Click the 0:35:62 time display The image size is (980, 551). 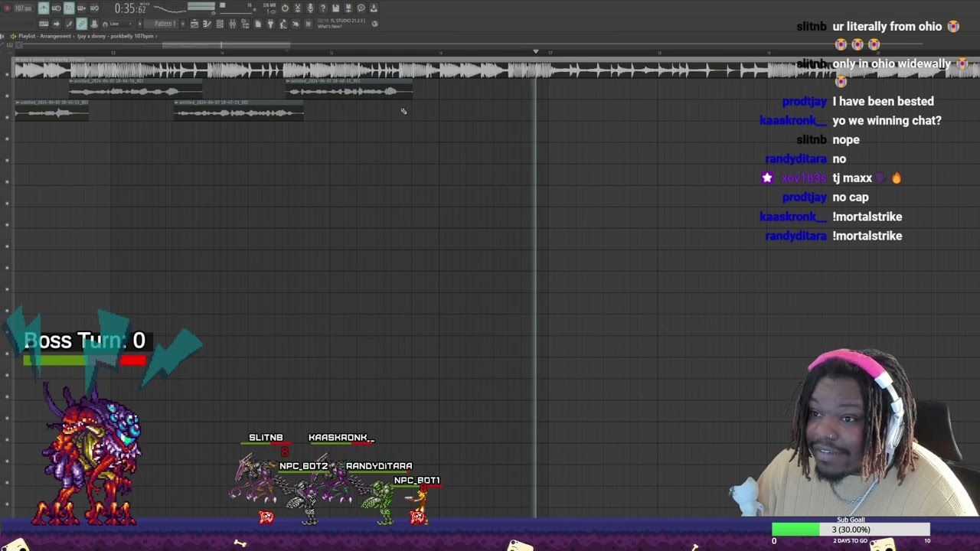pos(131,8)
